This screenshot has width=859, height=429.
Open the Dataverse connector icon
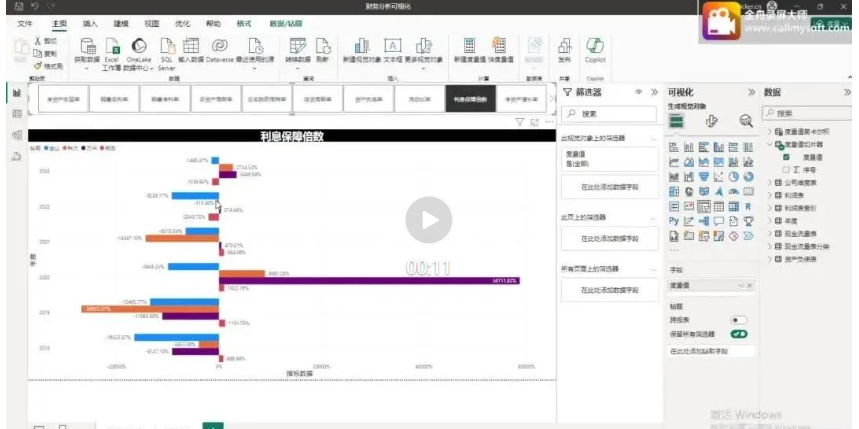pyautogui.click(x=220, y=46)
